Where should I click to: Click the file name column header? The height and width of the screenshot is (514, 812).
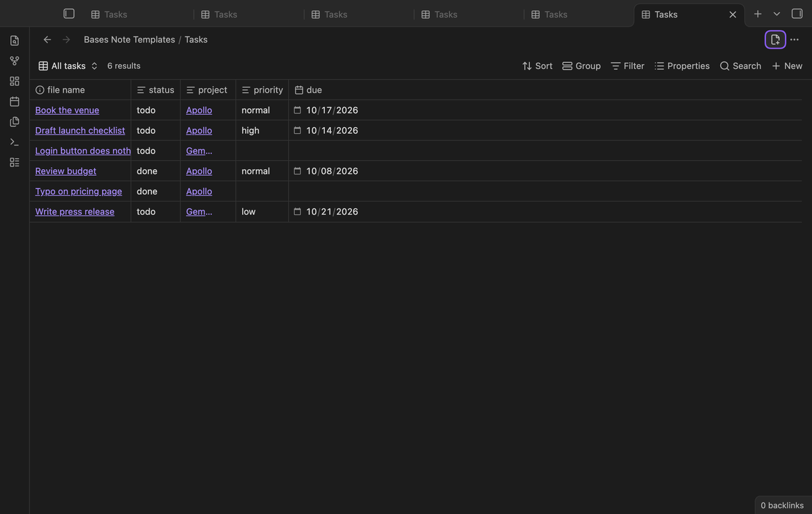point(80,90)
